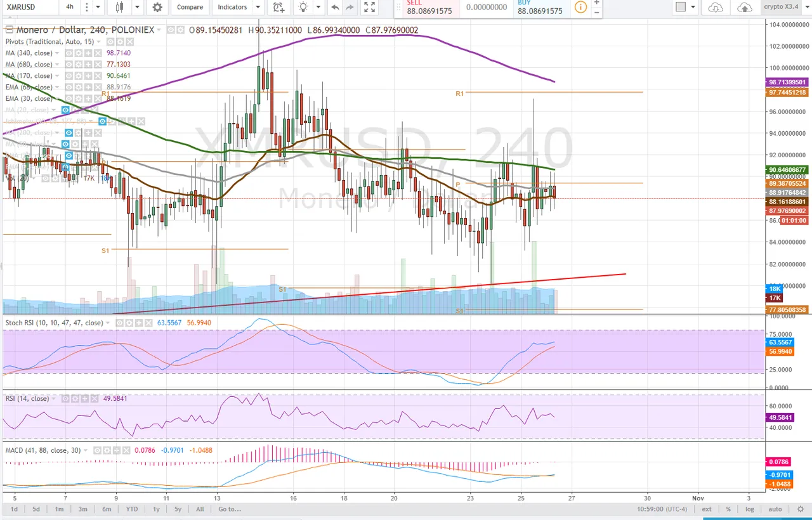812x520 pixels.
Task: Hide the EMA (30, close) line
Action: tap(69, 98)
